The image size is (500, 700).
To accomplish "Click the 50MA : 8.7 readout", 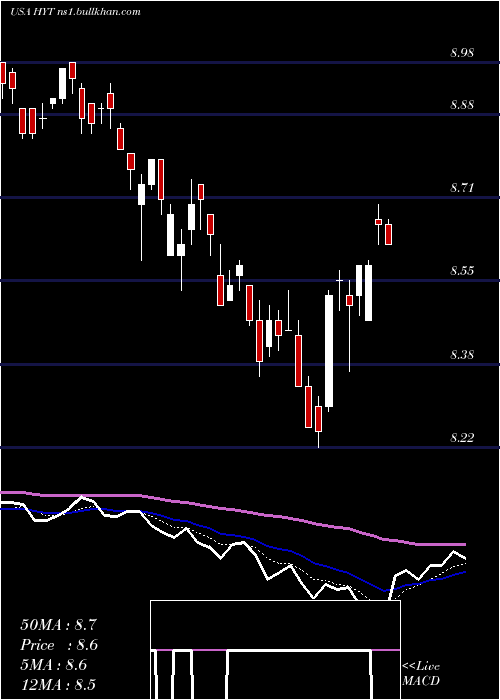I will coord(58,625).
